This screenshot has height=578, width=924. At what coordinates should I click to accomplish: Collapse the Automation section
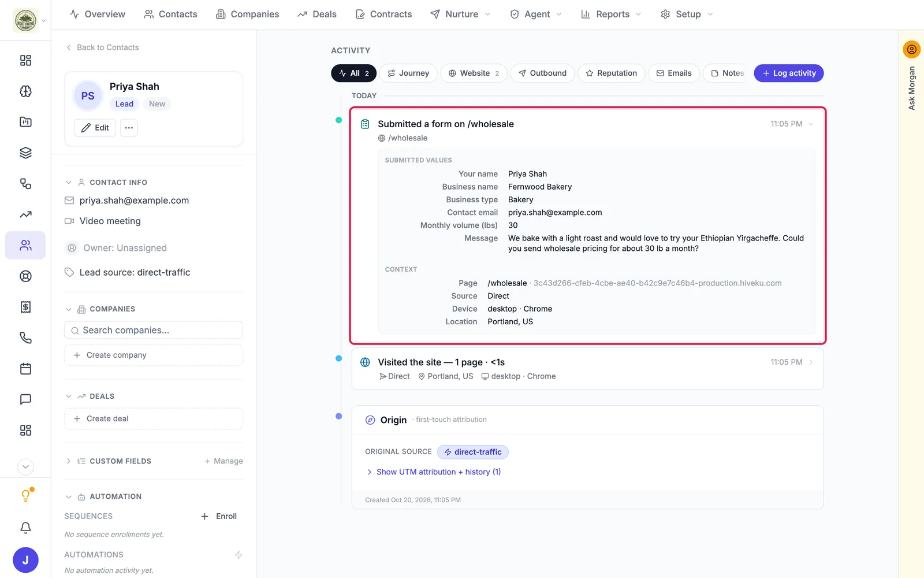69,497
